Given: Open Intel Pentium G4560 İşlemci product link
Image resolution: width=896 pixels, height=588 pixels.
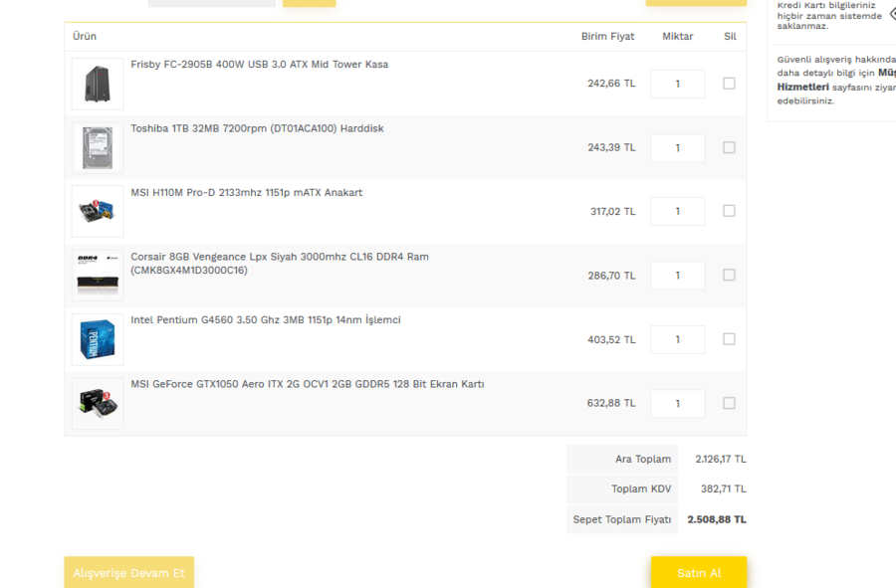Looking at the screenshot, I should click(266, 319).
